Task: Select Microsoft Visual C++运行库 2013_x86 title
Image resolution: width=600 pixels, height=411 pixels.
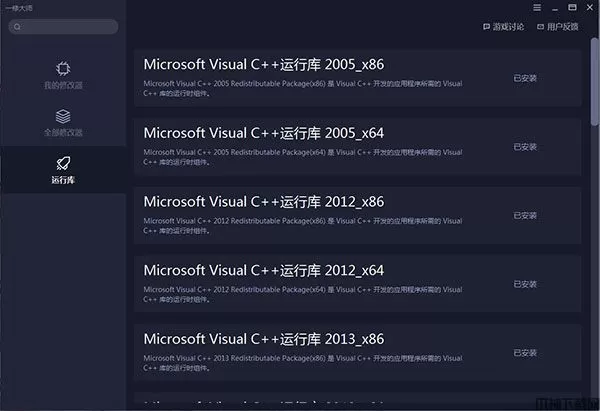Action: coord(264,339)
